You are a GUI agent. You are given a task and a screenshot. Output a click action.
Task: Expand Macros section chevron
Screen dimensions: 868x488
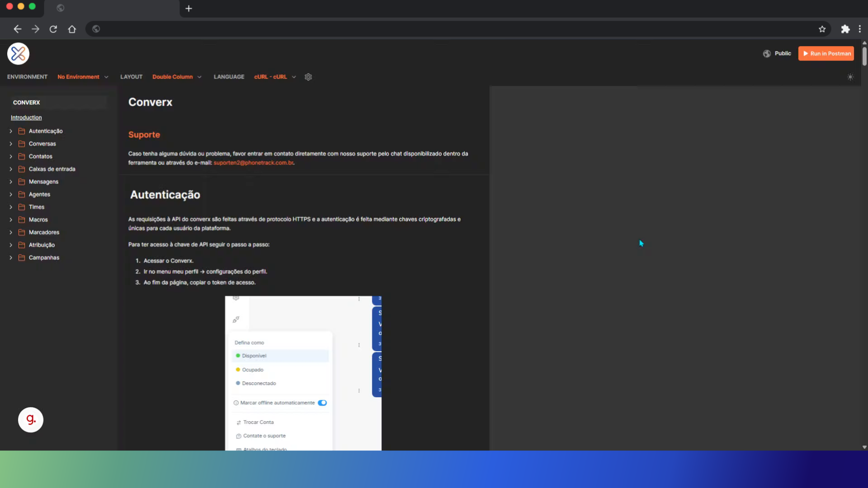(x=11, y=220)
